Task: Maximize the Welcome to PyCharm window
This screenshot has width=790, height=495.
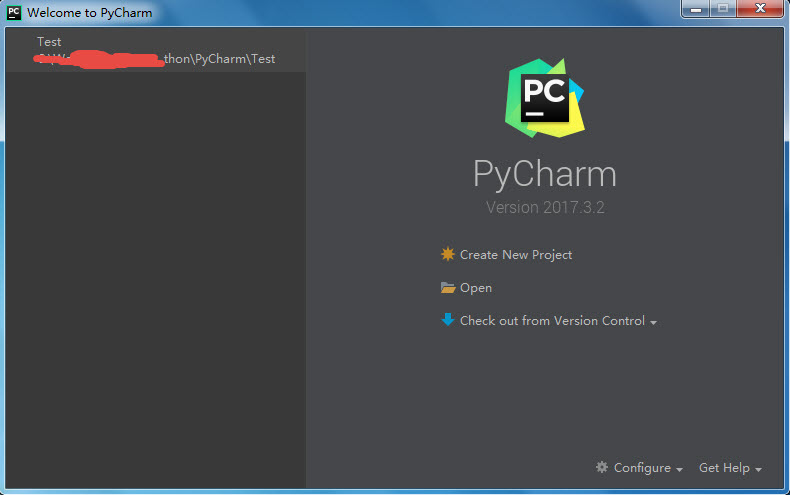Action: [722, 9]
